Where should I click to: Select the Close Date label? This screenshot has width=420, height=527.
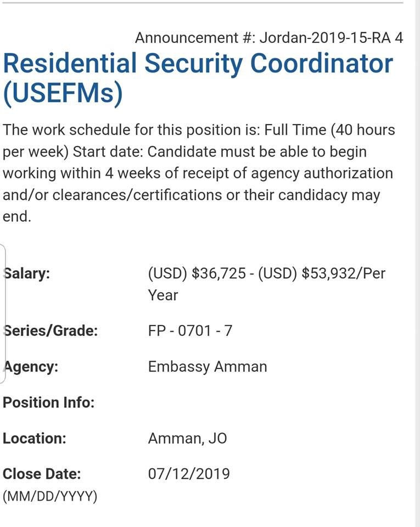tap(42, 474)
